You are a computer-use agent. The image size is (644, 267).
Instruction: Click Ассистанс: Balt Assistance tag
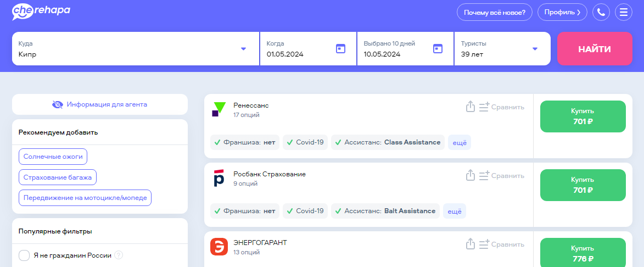click(385, 211)
